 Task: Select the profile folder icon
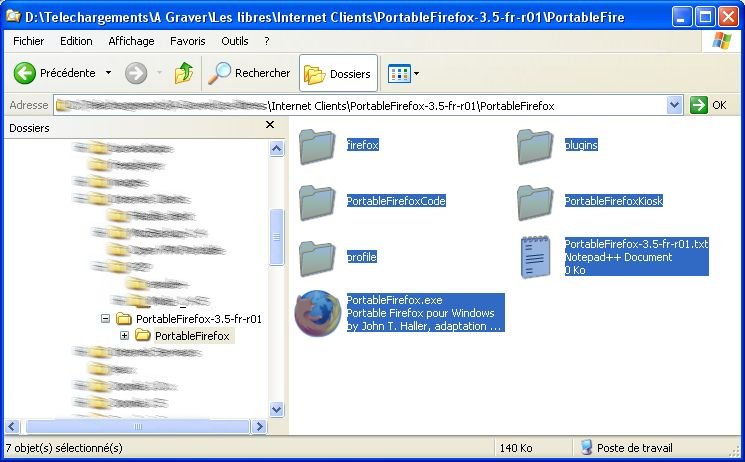pyautogui.click(x=317, y=258)
